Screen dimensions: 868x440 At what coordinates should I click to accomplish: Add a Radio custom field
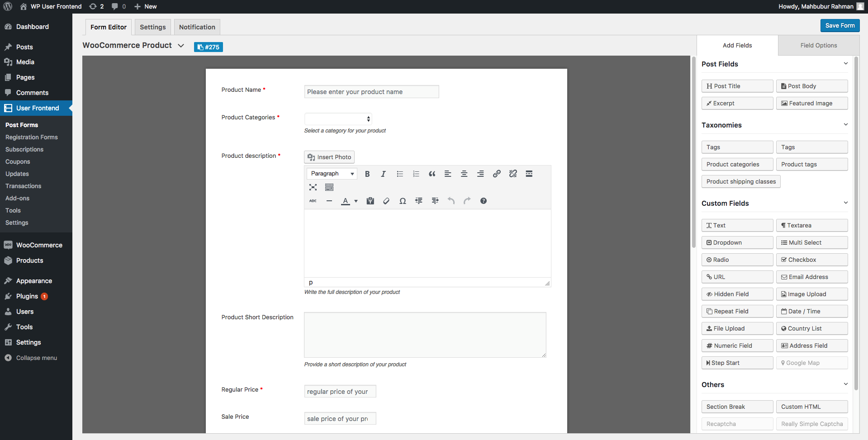coord(737,260)
